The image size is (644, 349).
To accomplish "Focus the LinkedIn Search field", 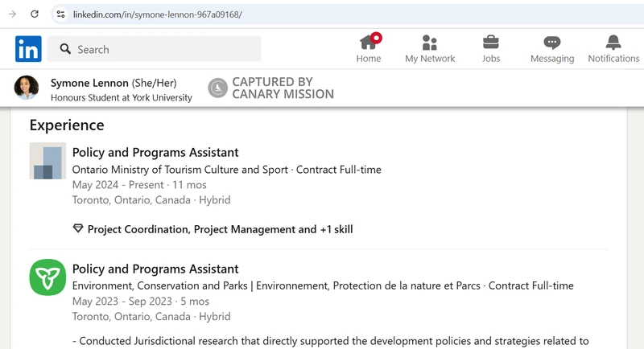I will coord(154,49).
